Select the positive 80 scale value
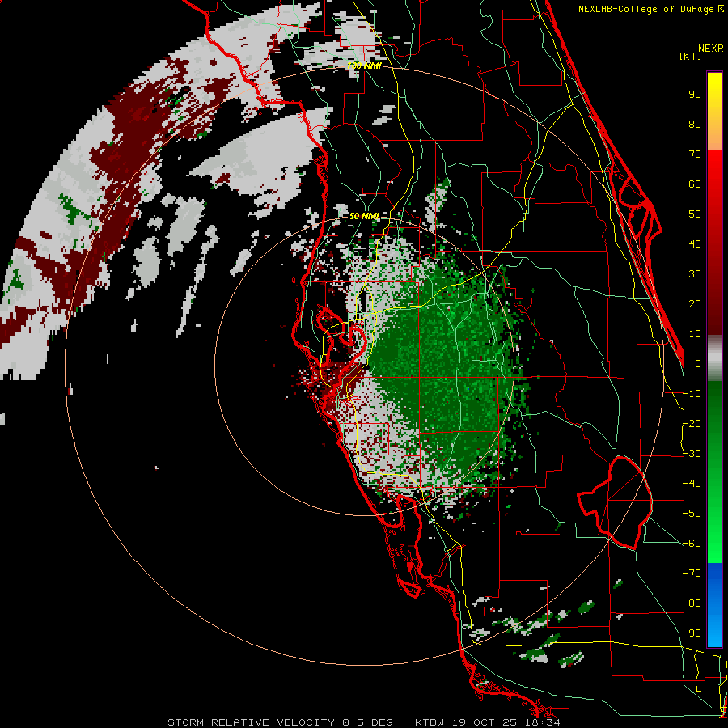The height and width of the screenshot is (728, 728). 695,124
